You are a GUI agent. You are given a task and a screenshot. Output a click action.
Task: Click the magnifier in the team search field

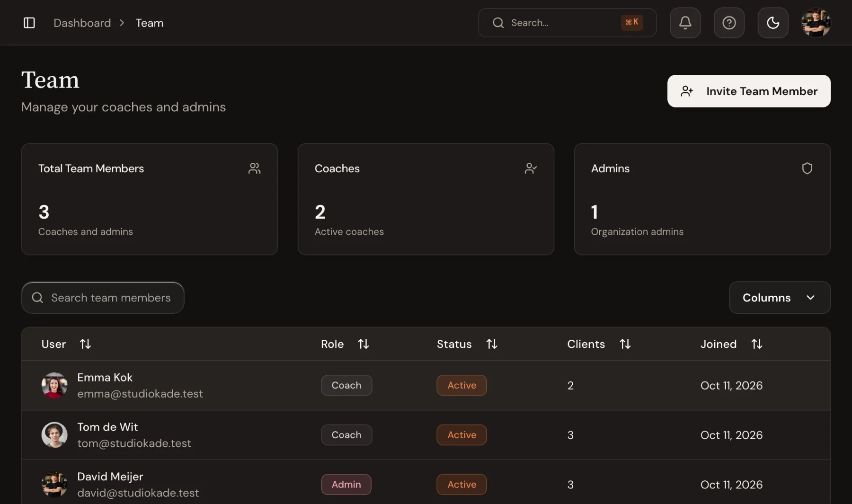[37, 298]
